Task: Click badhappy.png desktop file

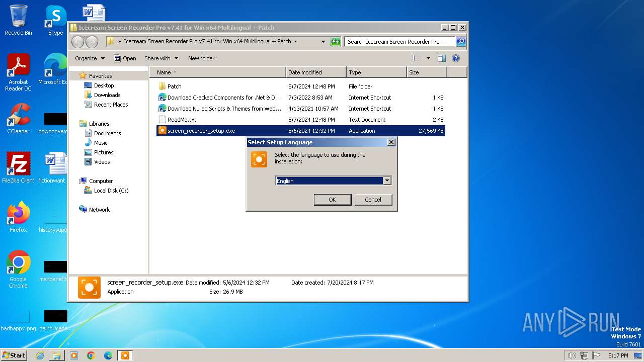Action: coord(18,321)
